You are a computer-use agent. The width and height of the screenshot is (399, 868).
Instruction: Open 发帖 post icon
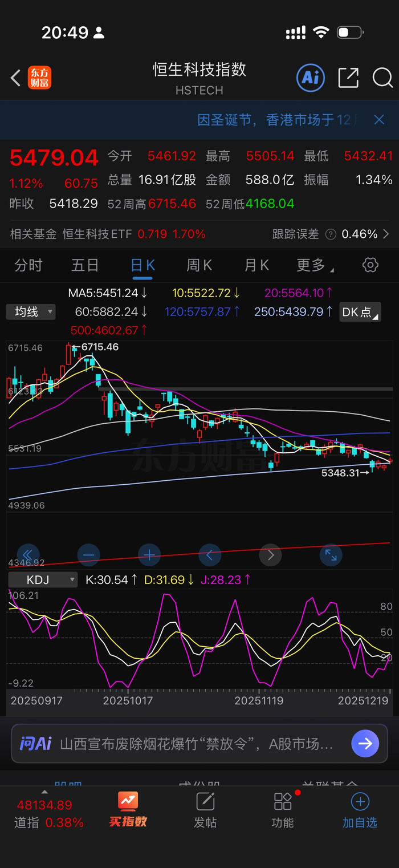pos(205,810)
